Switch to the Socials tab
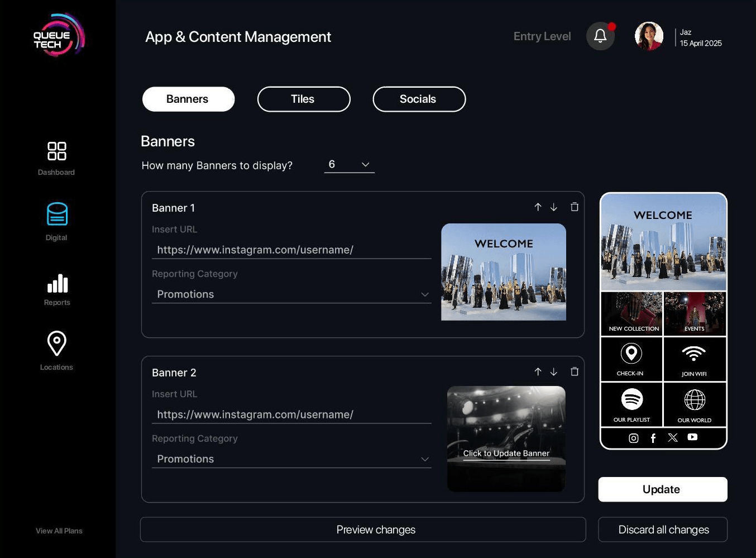756x558 pixels. click(x=419, y=99)
